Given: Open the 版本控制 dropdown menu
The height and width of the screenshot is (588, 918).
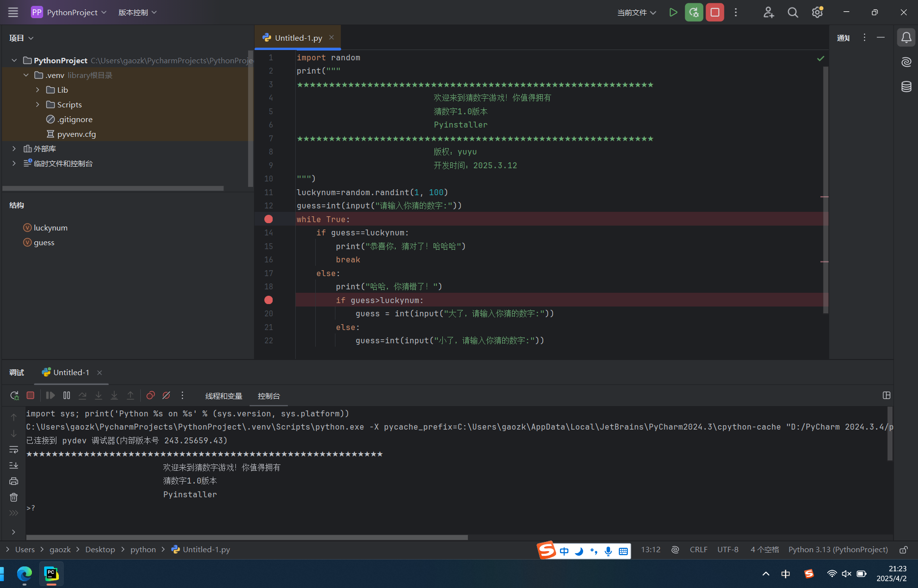Looking at the screenshot, I should (137, 12).
